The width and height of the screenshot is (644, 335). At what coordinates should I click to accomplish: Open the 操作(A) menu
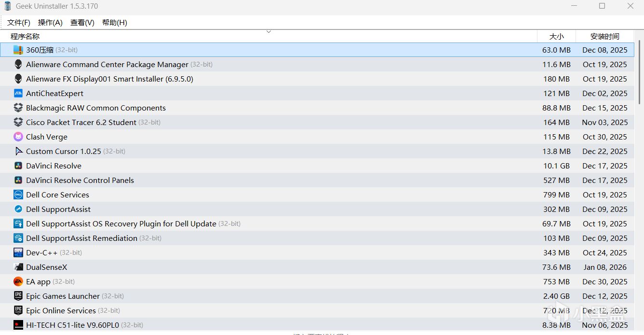click(50, 23)
